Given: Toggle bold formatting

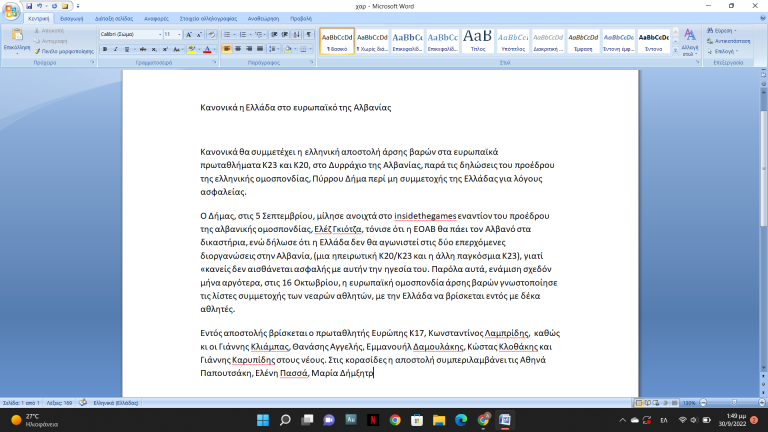Looking at the screenshot, I should point(104,48).
